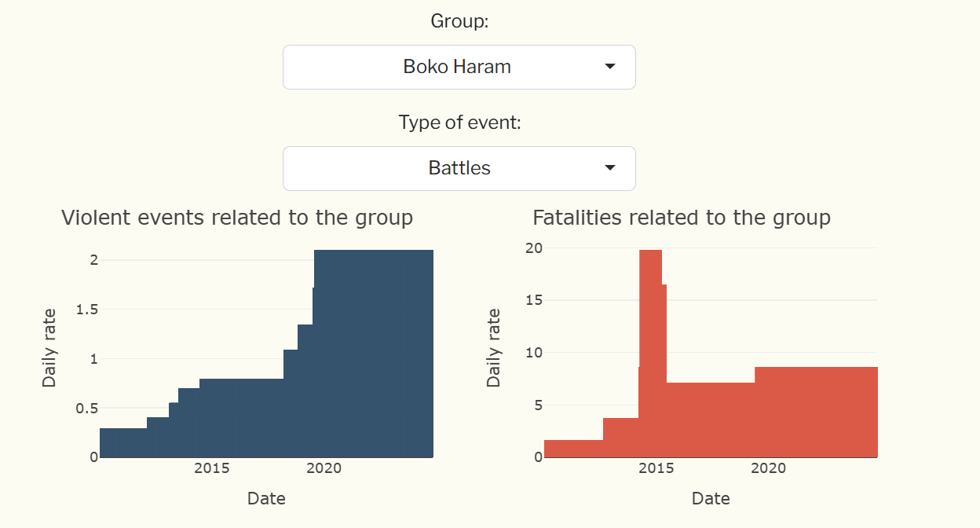Viewport: 980px width, 528px height.
Task: Click the 'Fatalities related to the group' title
Action: [x=682, y=218]
